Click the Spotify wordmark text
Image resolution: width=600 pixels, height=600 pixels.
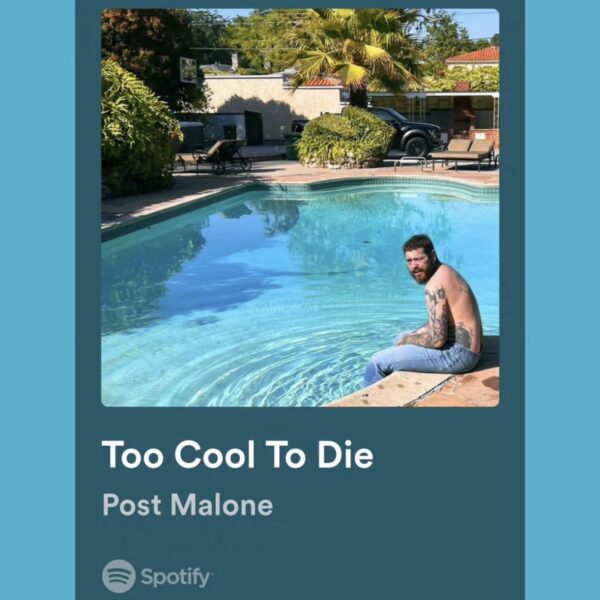(176, 577)
